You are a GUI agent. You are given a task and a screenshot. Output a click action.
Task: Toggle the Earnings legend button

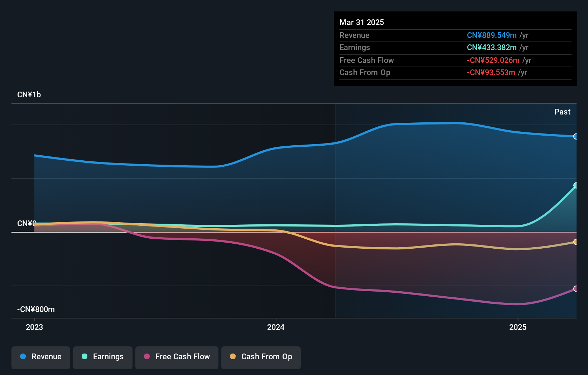click(103, 357)
